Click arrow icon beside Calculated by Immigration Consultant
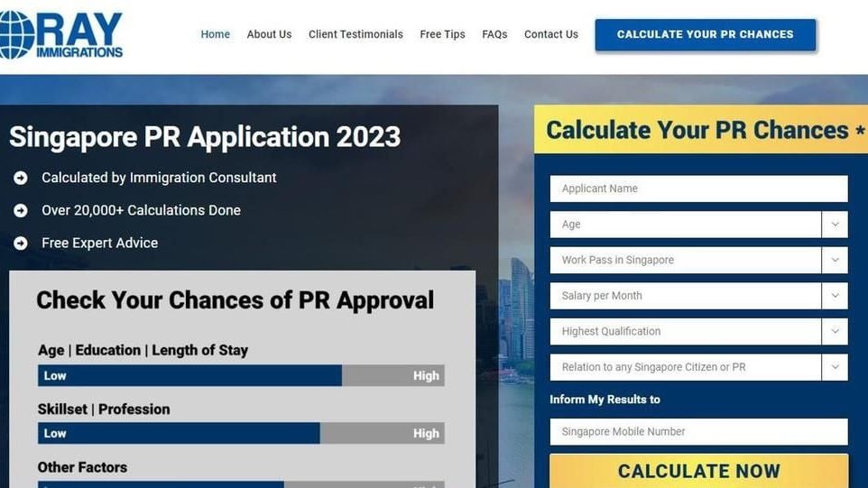Image resolution: width=868 pixels, height=488 pixels. tap(21, 178)
